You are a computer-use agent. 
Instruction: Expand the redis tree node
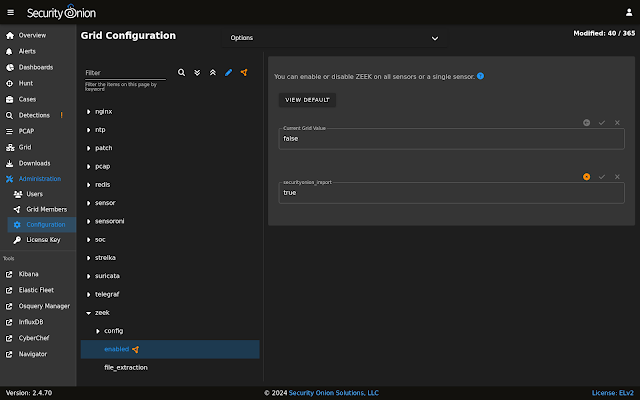point(89,184)
